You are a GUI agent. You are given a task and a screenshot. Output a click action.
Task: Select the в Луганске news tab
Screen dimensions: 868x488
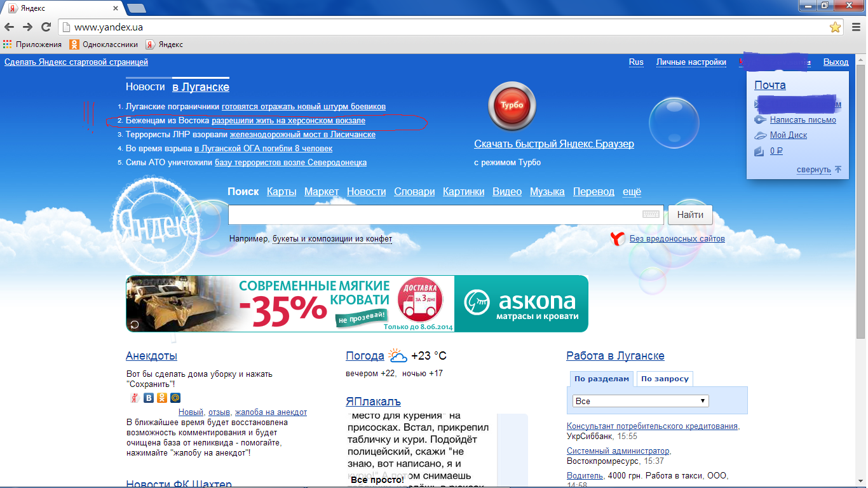201,87
